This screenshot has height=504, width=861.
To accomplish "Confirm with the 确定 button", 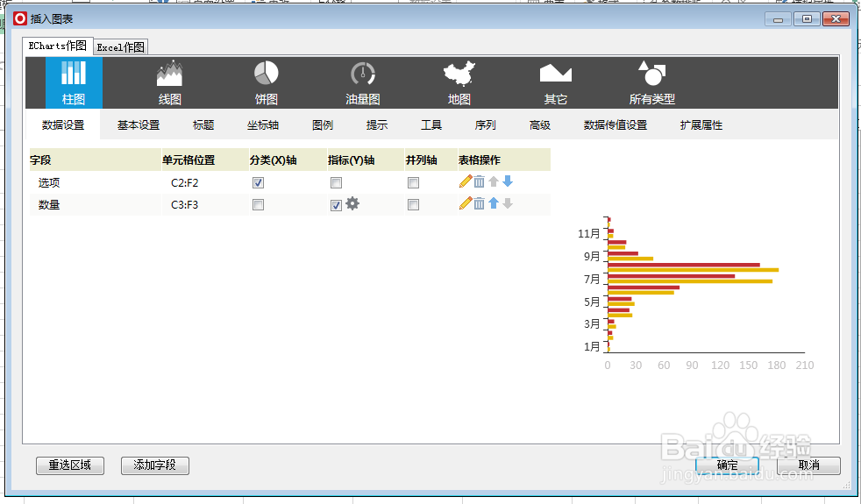I will click(x=727, y=465).
